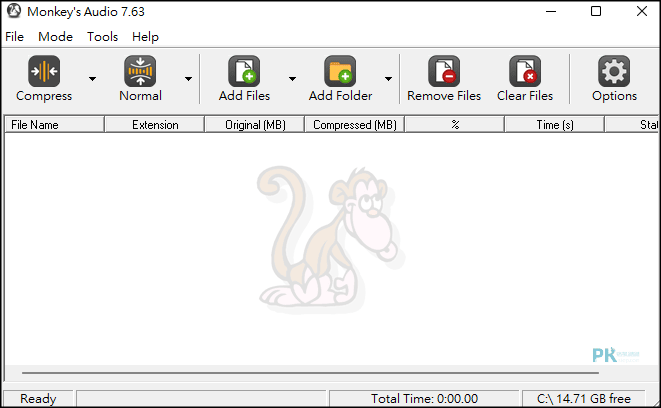Click the Total Time: 0:00.00 status
Viewport: 661px width, 408px height.
click(424, 398)
